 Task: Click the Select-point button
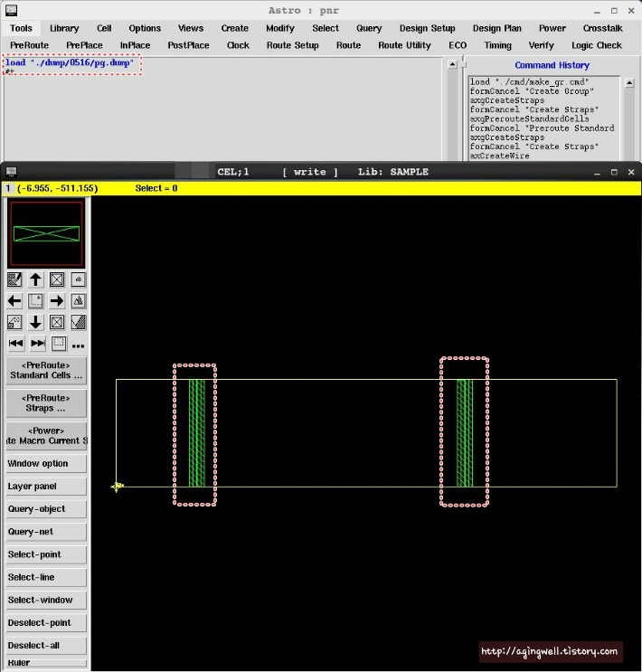click(46, 554)
